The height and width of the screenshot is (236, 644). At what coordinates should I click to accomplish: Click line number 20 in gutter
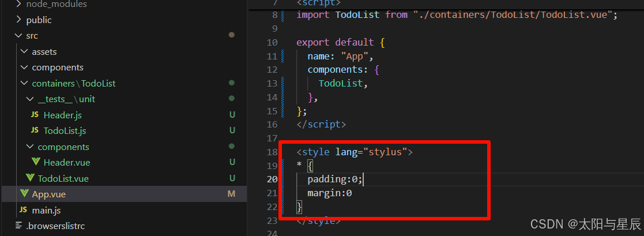click(x=272, y=179)
